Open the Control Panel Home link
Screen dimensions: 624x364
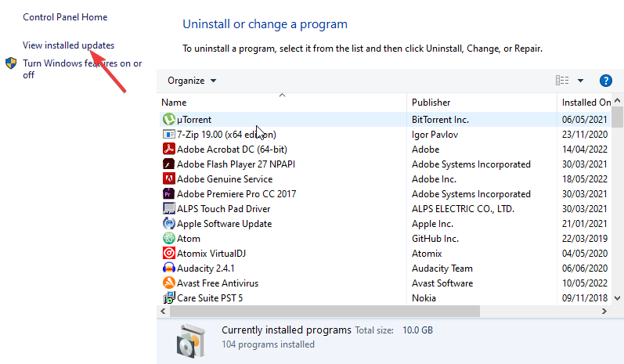65,17
